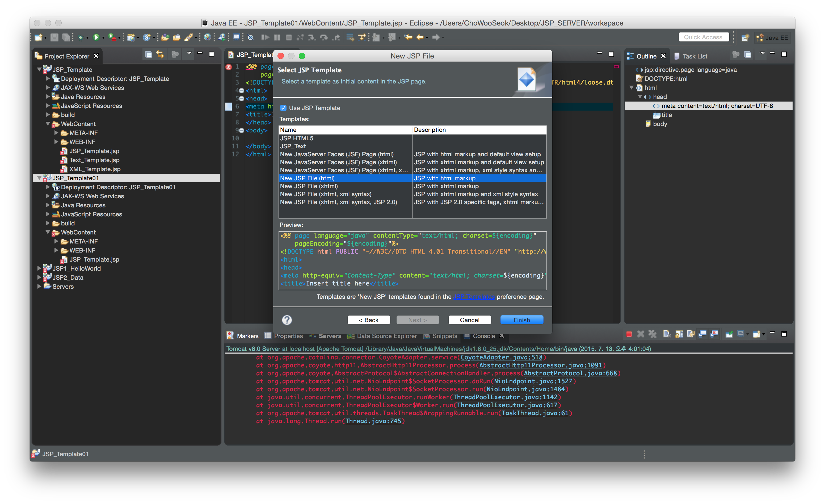Image resolution: width=825 pixels, height=504 pixels.
Task: Click the Finish button
Action: pos(521,320)
